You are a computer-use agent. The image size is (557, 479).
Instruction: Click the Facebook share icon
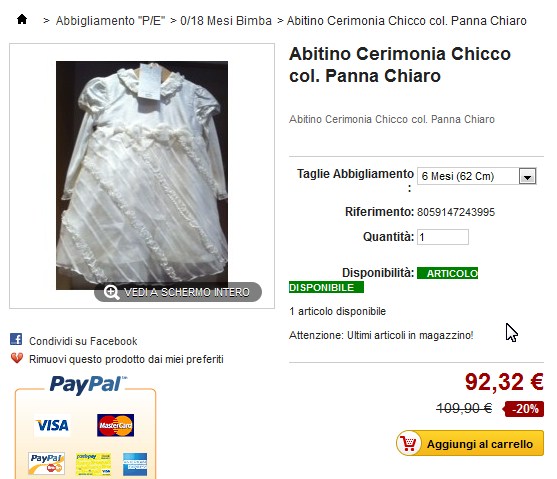click(x=16, y=339)
